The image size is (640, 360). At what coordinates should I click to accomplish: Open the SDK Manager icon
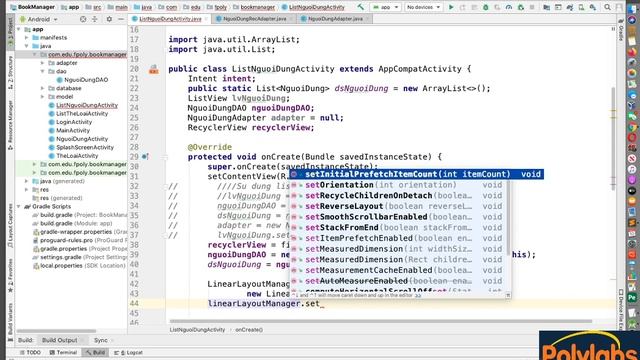593,7
